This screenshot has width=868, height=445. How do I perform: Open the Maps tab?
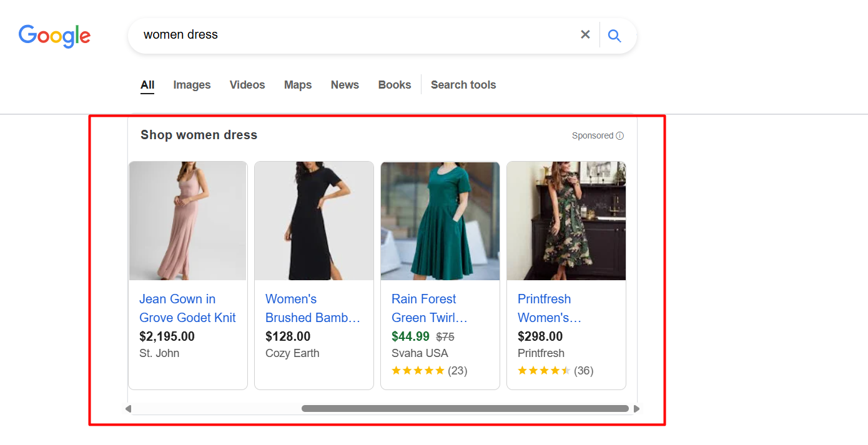pyautogui.click(x=298, y=85)
